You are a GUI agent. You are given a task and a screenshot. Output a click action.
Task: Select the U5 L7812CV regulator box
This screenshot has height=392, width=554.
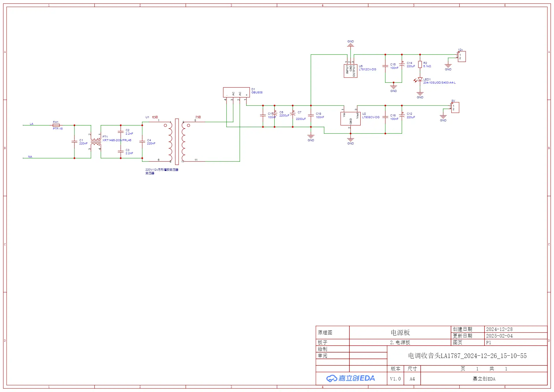click(350, 71)
